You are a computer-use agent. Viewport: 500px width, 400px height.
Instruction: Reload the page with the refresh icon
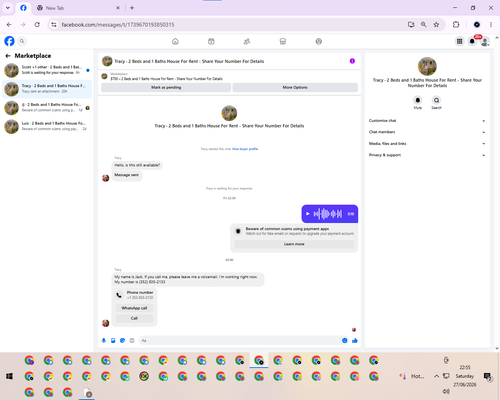(37, 25)
